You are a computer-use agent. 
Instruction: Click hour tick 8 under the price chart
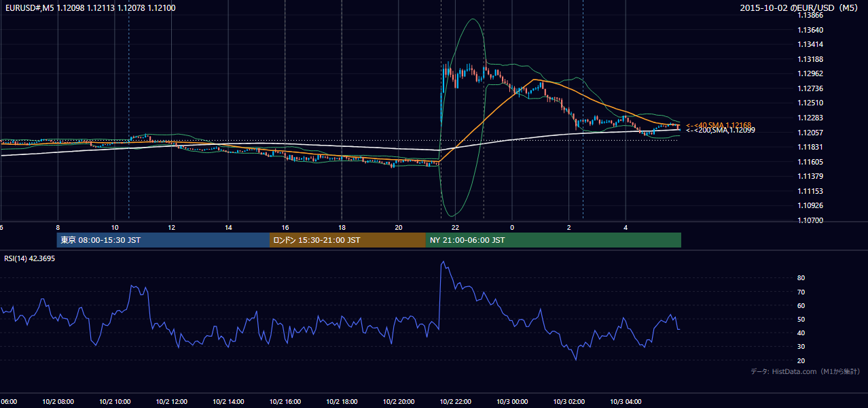coord(58,227)
